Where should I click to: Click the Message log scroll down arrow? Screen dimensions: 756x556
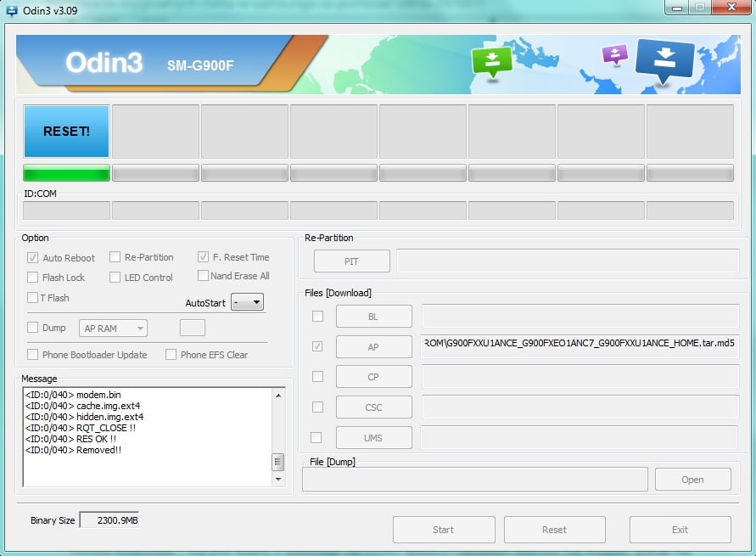(x=278, y=480)
